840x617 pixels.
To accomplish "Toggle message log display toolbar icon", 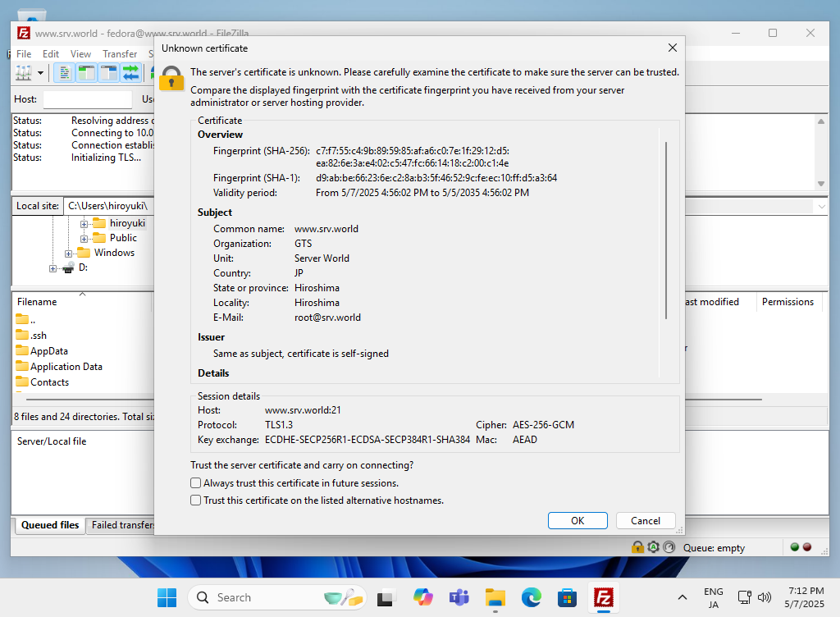I will [x=64, y=72].
